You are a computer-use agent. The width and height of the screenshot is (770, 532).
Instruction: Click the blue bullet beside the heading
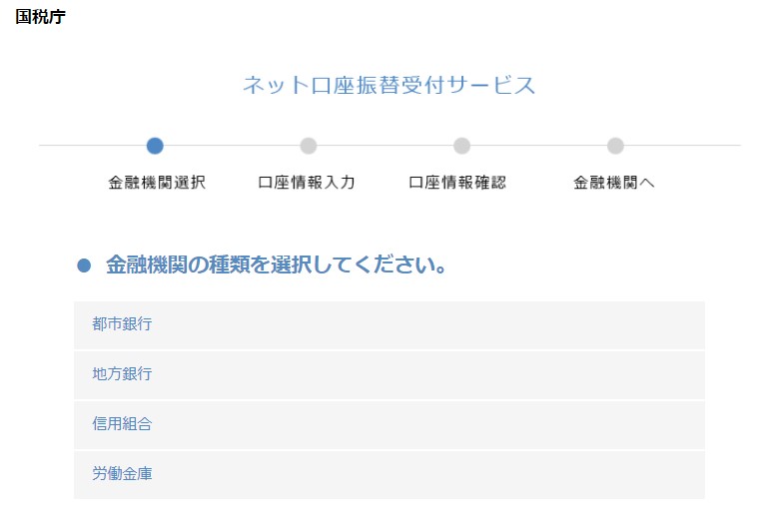pos(84,266)
